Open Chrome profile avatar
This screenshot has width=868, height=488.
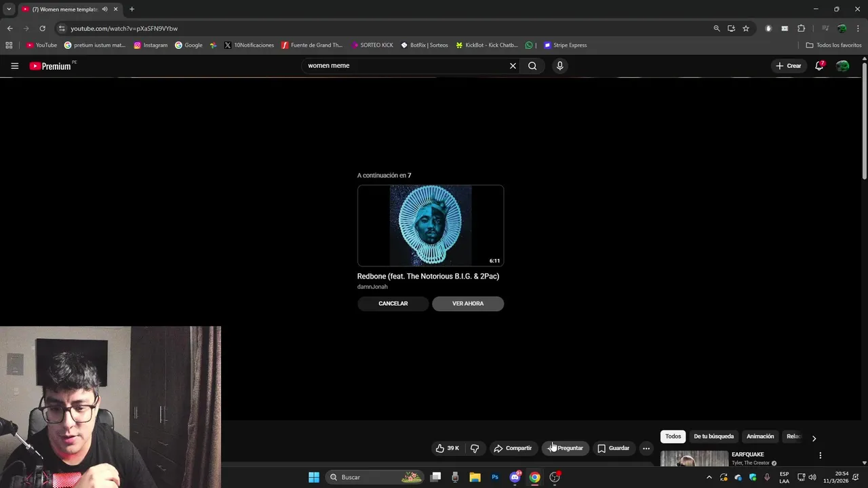[x=842, y=28]
